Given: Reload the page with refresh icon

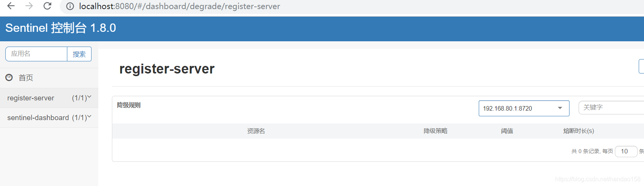Looking at the screenshot, I should pos(47,6).
